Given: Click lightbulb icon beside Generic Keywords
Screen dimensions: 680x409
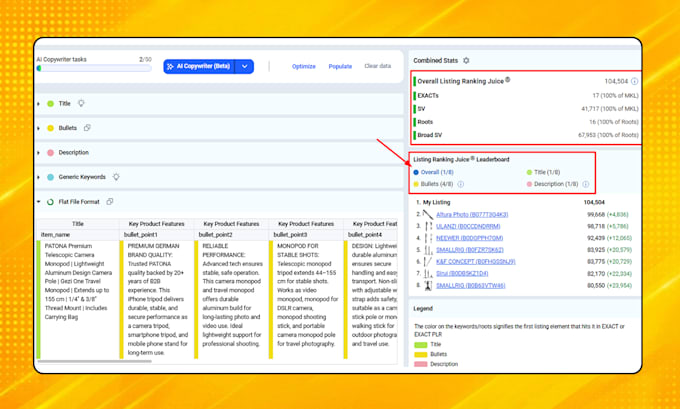Looking at the screenshot, I should tap(116, 177).
